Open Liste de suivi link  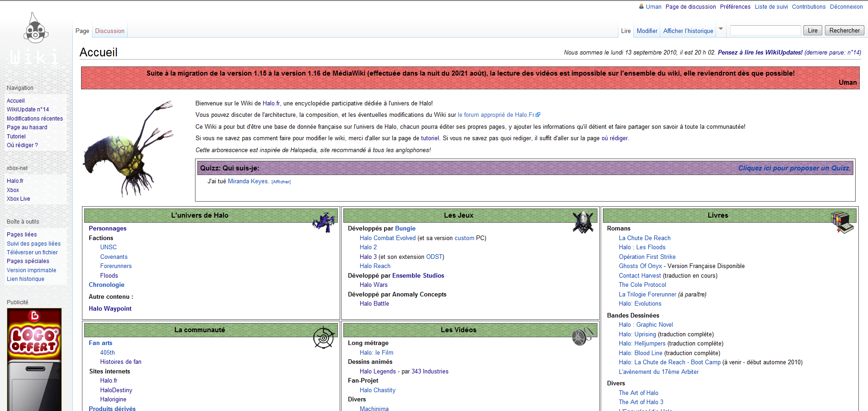coord(771,7)
